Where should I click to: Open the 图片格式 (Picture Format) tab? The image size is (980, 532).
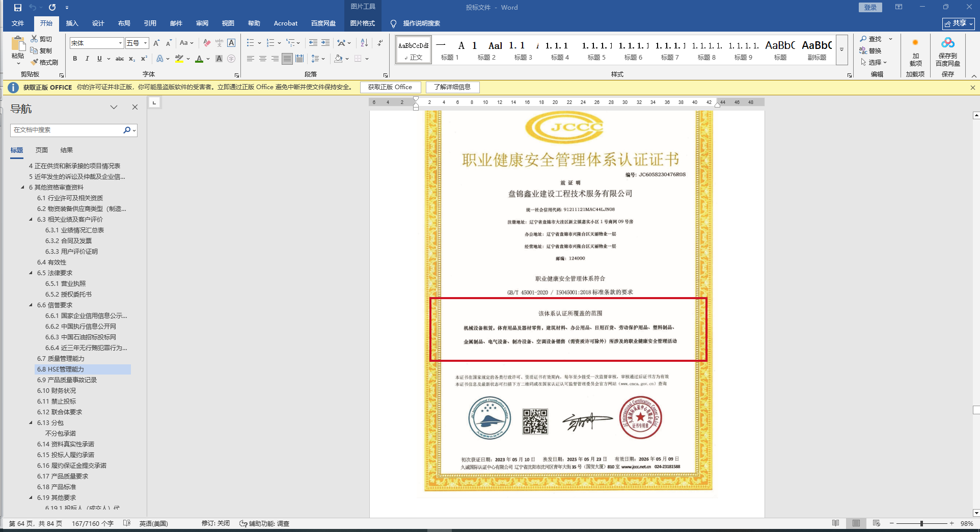363,23
